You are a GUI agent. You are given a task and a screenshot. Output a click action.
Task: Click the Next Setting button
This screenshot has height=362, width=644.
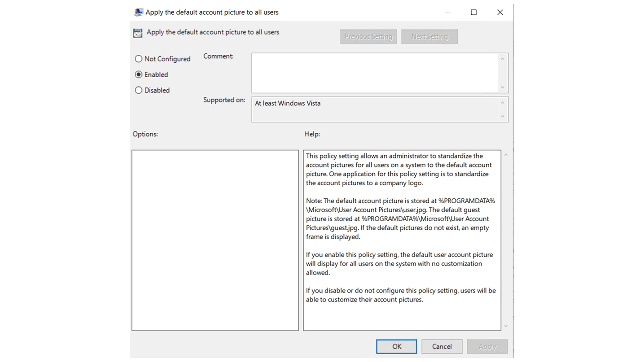(x=429, y=36)
